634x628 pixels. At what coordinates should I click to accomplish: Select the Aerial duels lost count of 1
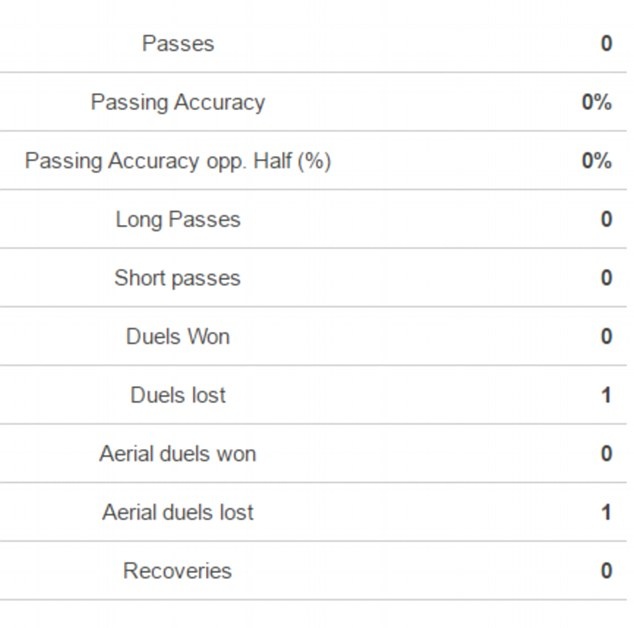606,512
